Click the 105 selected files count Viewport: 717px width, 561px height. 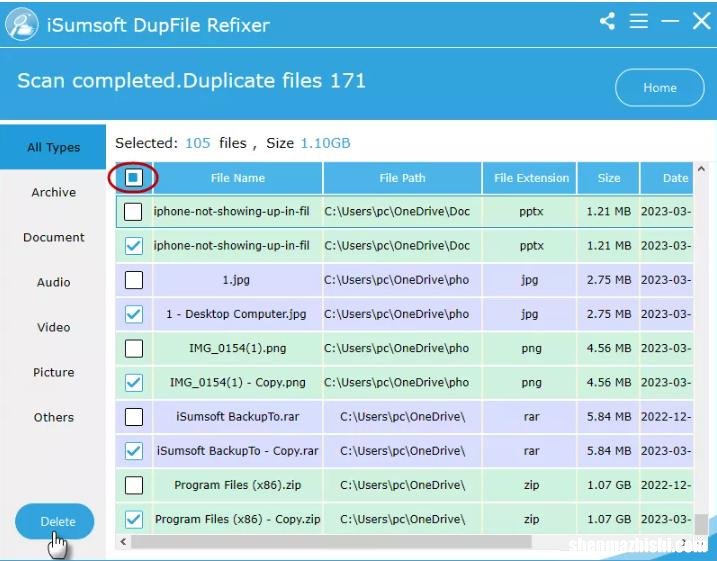click(x=198, y=143)
